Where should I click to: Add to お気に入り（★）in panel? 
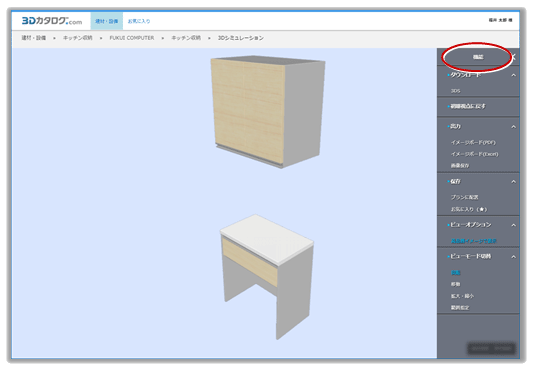click(469, 209)
